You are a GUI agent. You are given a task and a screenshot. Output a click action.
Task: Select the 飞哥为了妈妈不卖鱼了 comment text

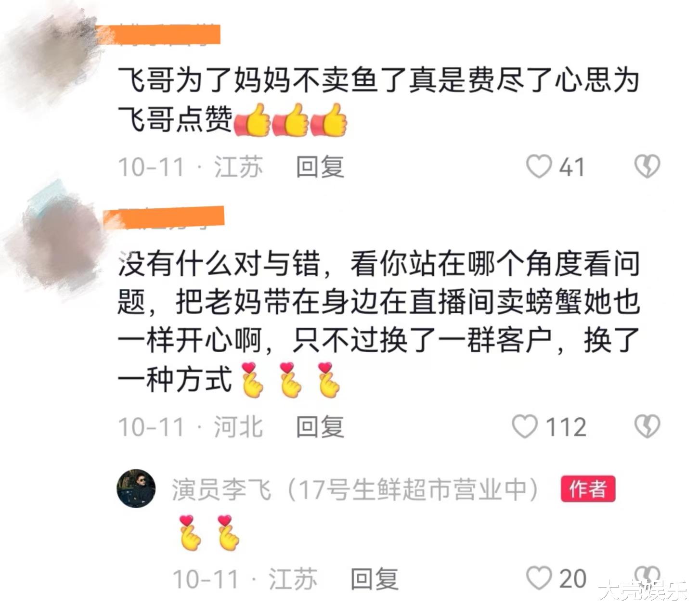tap(378, 100)
